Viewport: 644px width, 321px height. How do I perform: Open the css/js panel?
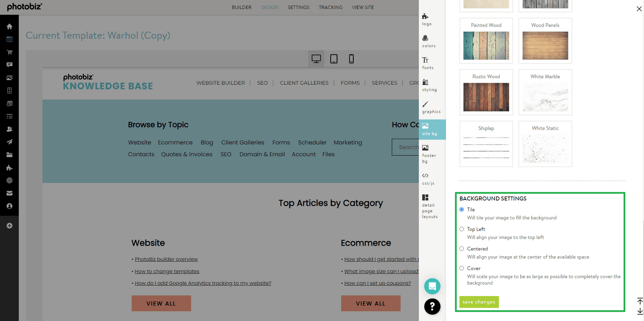tap(428, 179)
